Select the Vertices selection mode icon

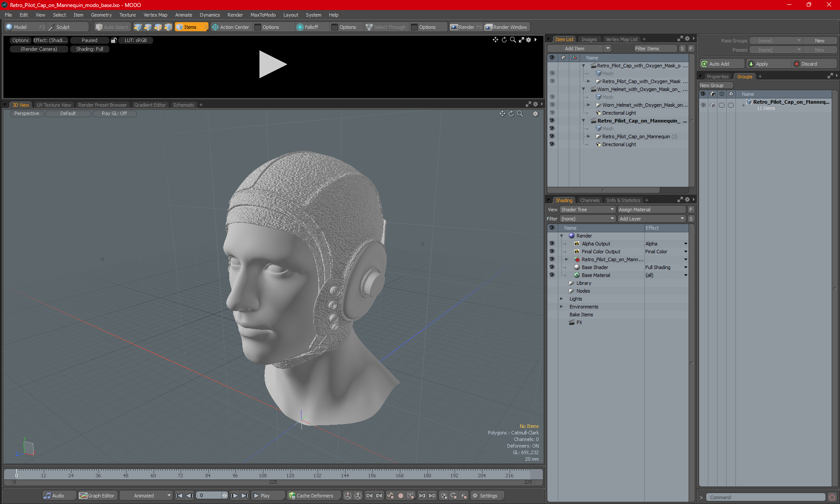coord(138,27)
